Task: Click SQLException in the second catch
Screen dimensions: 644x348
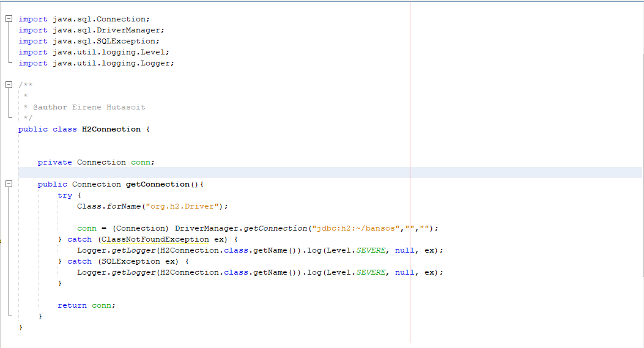Action: pyautogui.click(x=131, y=261)
